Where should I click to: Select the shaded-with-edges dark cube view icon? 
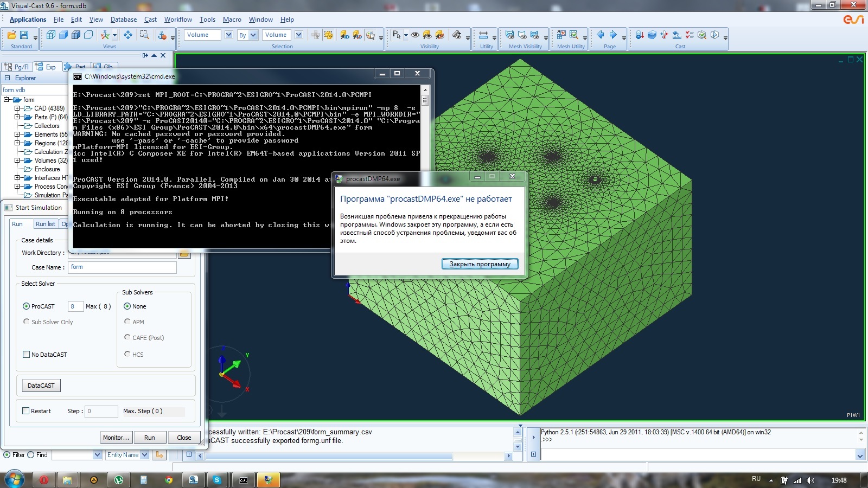(x=76, y=35)
